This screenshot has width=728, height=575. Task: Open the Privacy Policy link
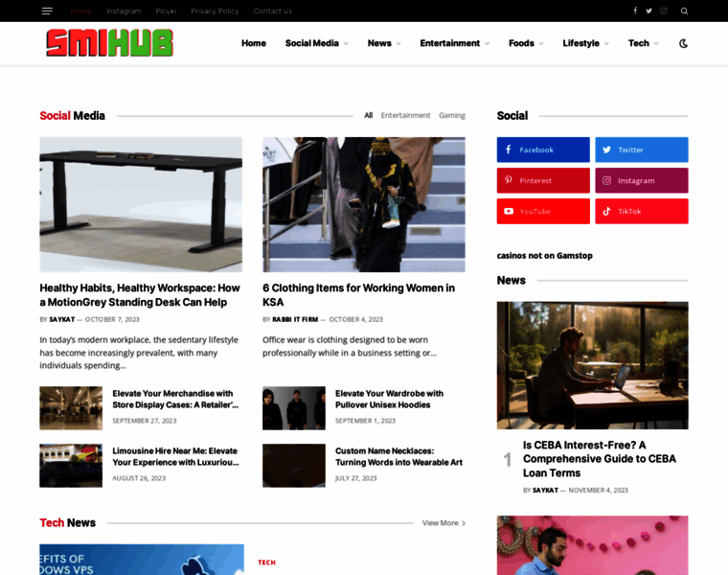(215, 11)
